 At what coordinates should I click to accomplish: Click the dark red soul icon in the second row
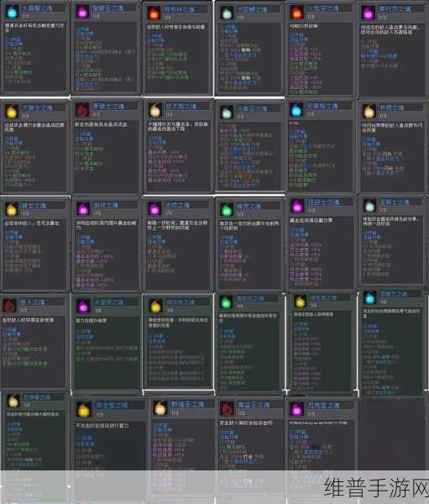(x=82, y=109)
